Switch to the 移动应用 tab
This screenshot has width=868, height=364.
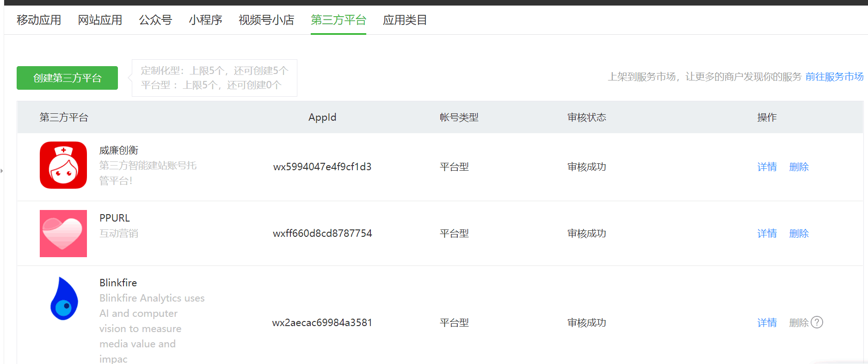[x=39, y=20]
